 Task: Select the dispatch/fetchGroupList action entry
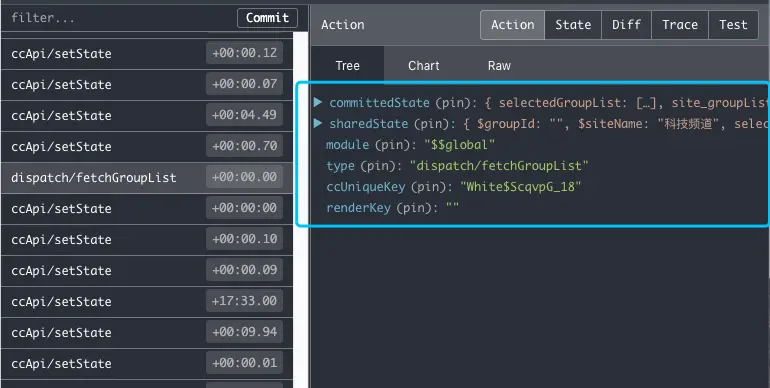click(147, 178)
